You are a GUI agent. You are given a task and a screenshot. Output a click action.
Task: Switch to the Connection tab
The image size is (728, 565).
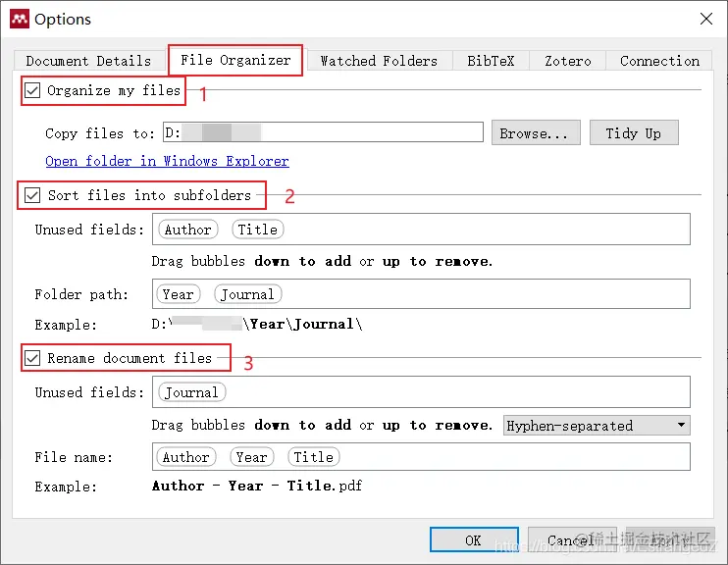tap(659, 61)
